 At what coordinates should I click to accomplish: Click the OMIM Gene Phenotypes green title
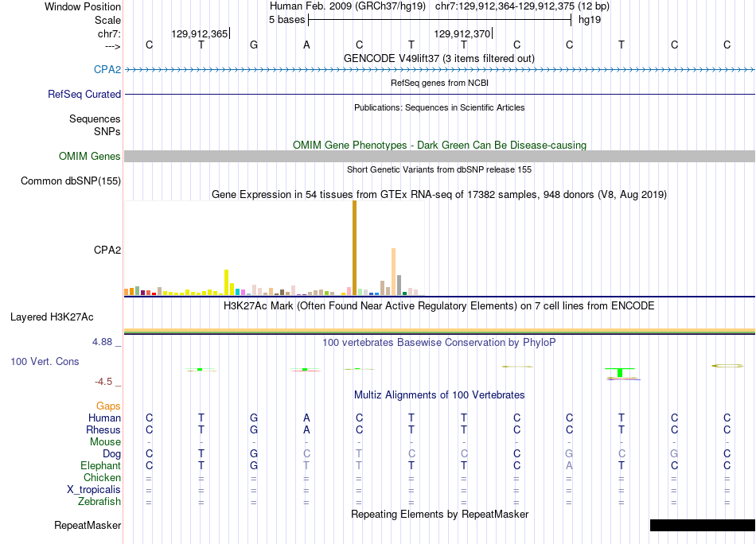coord(440,145)
